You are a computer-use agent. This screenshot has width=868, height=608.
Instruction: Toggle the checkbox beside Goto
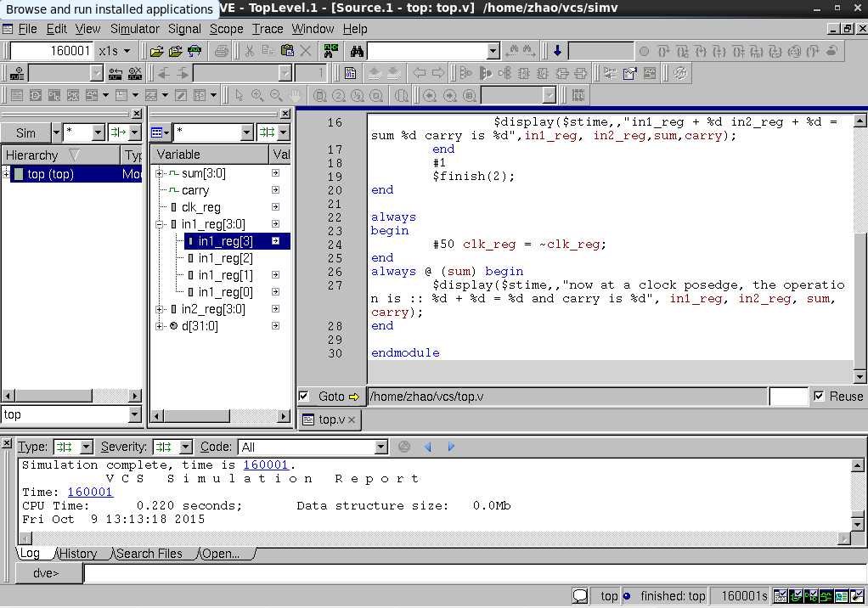point(303,397)
